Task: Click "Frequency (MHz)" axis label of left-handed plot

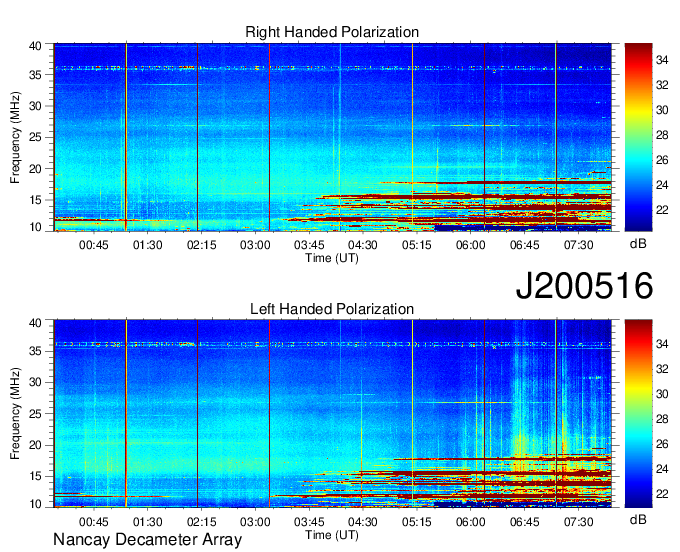Action: click(15, 414)
